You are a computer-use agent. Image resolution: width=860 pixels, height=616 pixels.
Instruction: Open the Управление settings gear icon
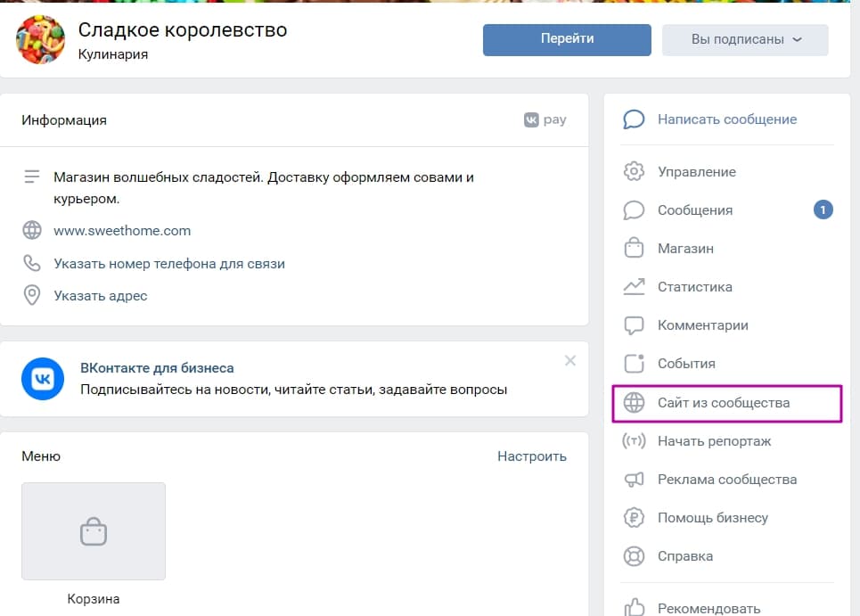(634, 171)
